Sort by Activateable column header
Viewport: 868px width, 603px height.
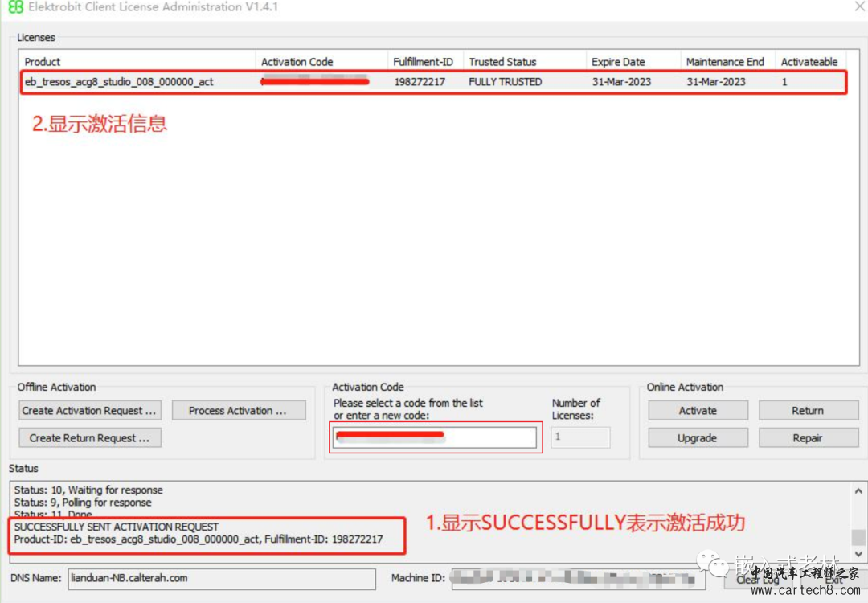[x=810, y=61]
